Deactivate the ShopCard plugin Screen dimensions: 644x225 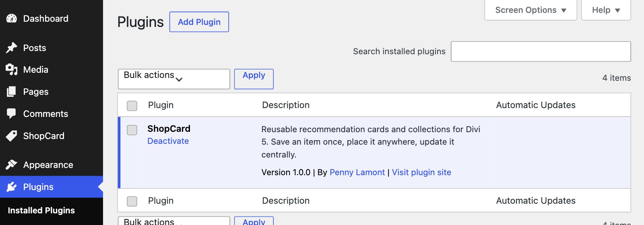click(168, 141)
